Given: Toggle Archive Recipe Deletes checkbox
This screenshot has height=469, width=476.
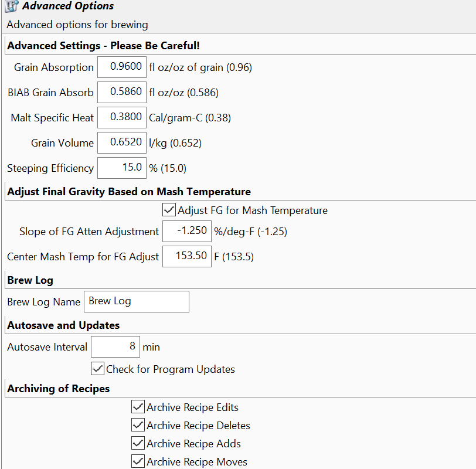Looking at the screenshot, I should tap(138, 425).
